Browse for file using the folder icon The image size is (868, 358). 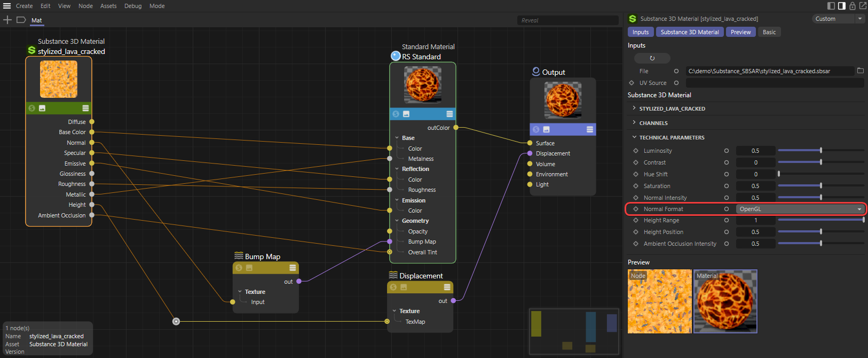(860, 71)
